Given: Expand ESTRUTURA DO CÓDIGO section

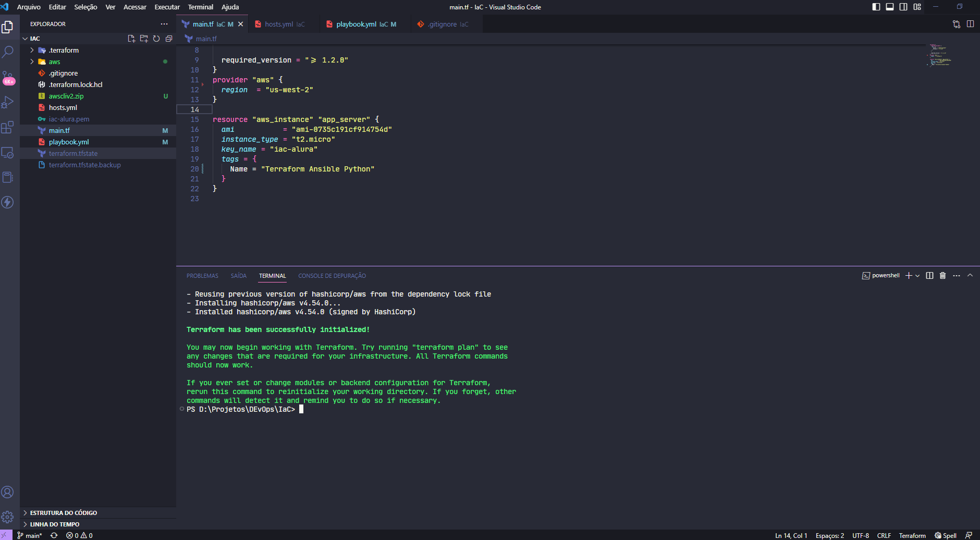Looking at the screenshot, I should click(x=98, y=513).
